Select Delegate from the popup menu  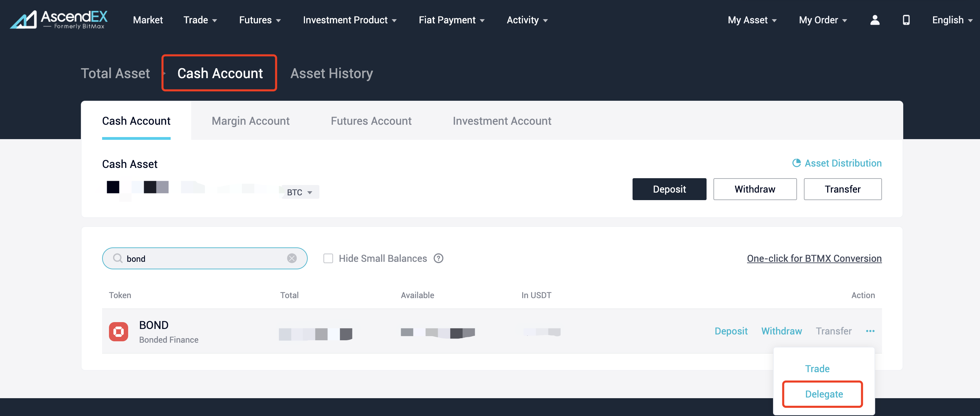pos(823,394)
